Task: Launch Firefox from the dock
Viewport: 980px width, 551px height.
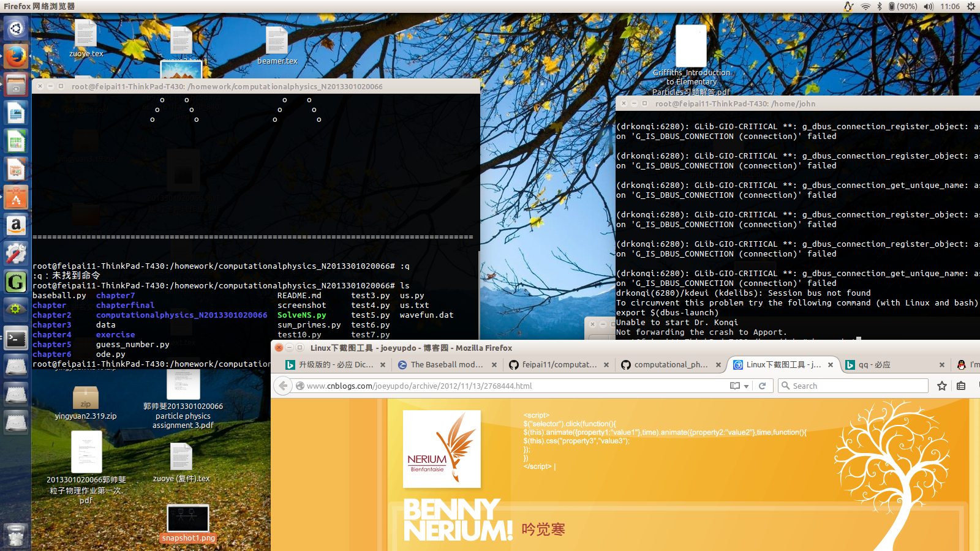Action: pos(16,56)
